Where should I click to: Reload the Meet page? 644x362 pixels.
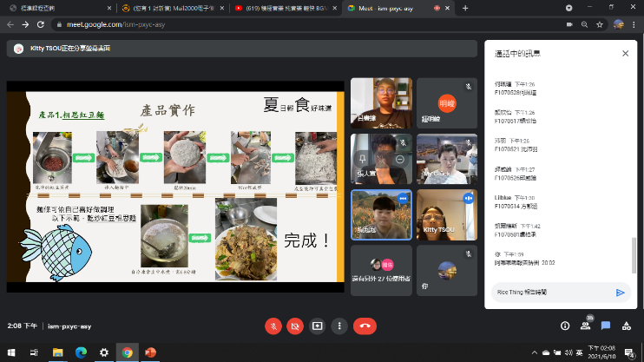click(40, 24)
